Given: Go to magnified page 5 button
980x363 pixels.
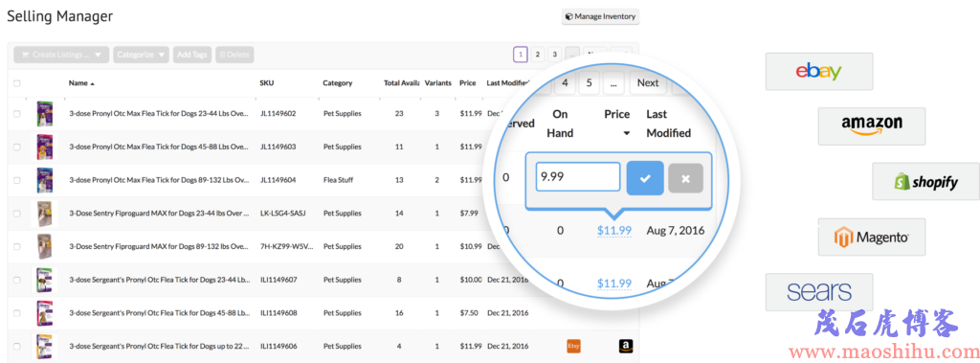Looking at the screenshot, I should pos(590,82).
